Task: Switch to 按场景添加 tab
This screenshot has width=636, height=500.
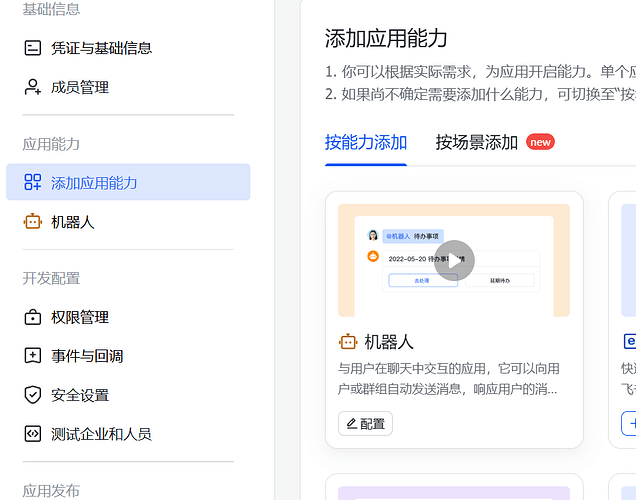Action: [x=477, y=143]
